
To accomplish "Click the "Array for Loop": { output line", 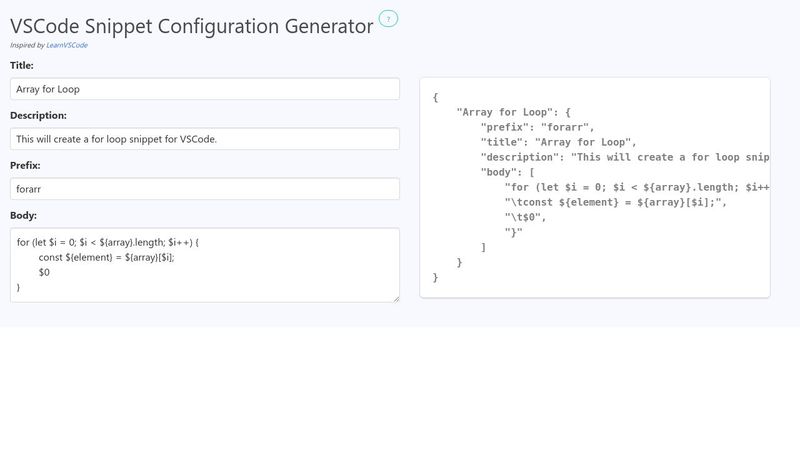I will click(513, 112).
